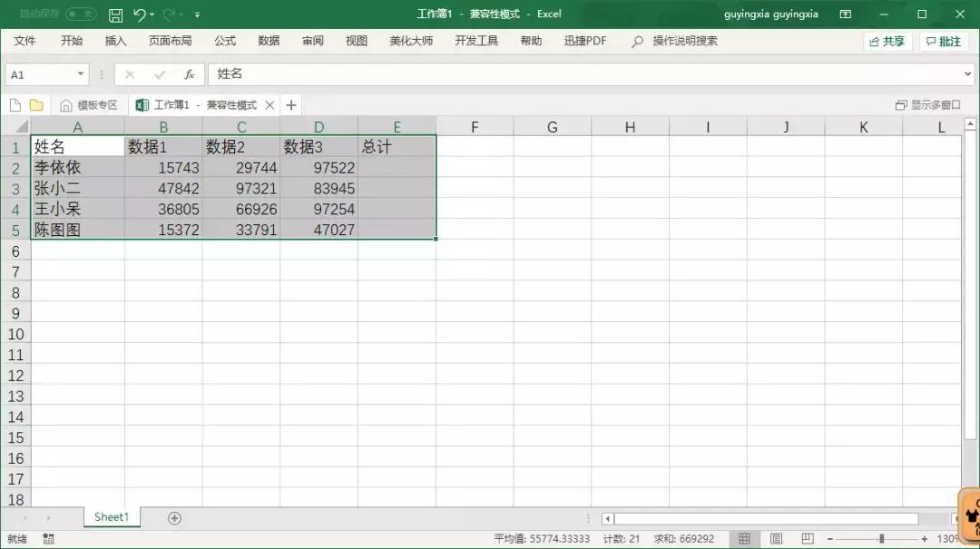Switch to Normal view in status bar
Viewport: 980px width, 549px height.
(746, 538)
